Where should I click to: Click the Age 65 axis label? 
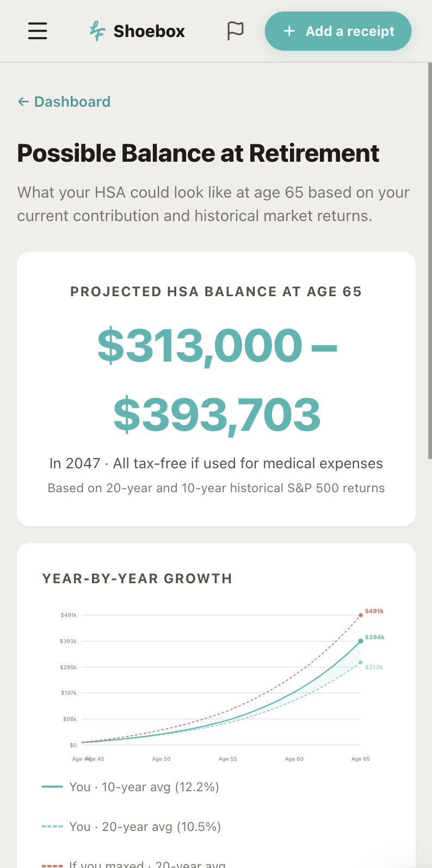coord(361,759)
